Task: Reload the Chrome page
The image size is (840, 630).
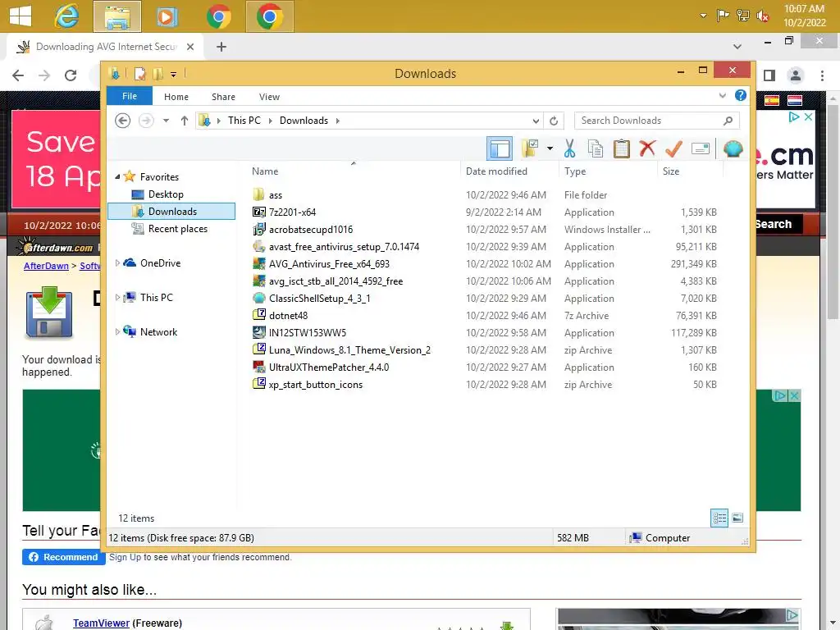Action: point(71,75)
